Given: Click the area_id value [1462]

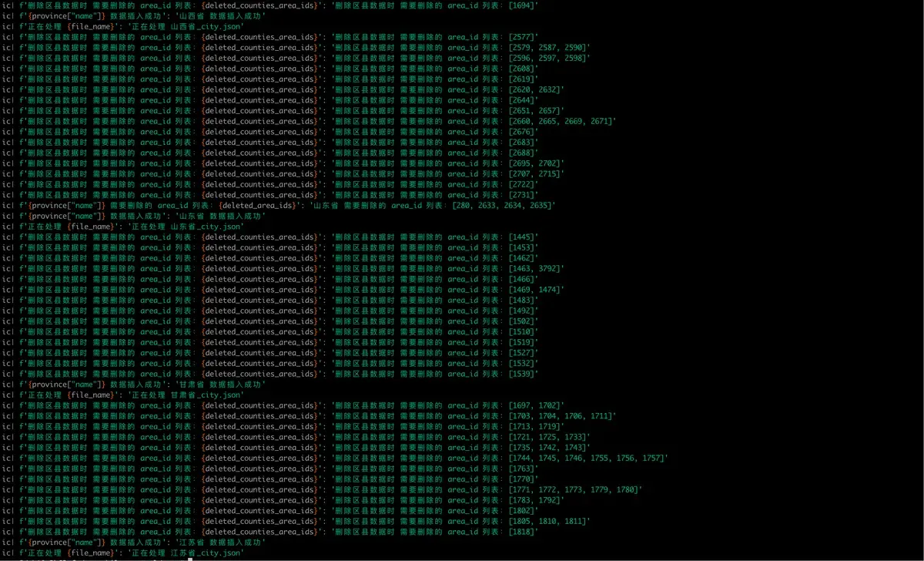Looking at the screenshot, I should (x=521, y=258).
